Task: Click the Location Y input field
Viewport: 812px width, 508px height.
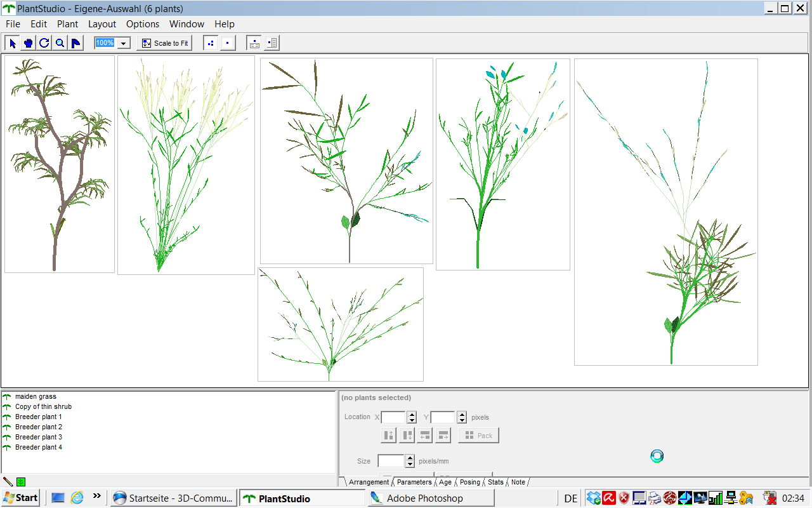Action: point(443,417)
